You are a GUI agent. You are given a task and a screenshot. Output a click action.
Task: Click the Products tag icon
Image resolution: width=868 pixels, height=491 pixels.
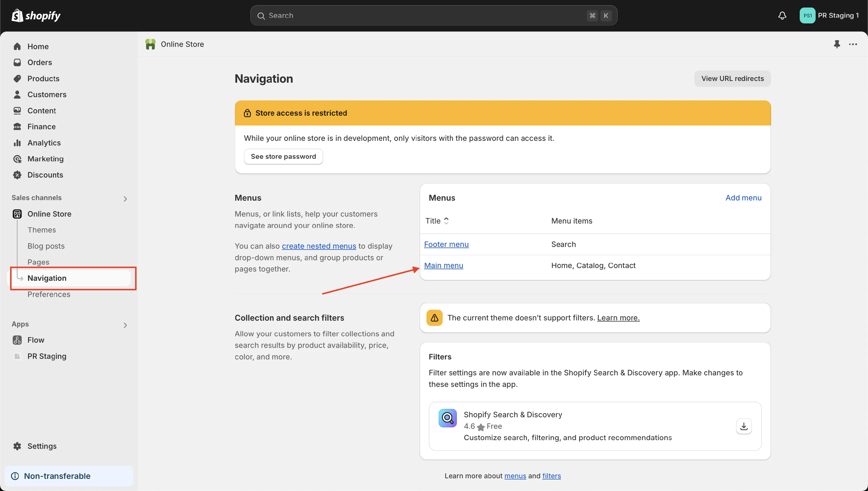tap(17, 79)
